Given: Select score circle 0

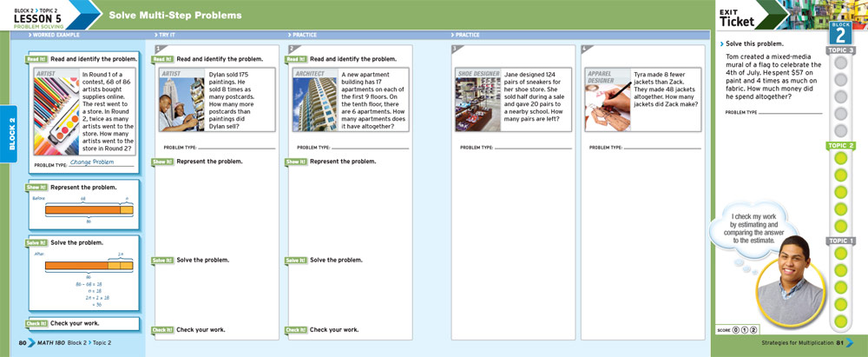Looking at the screenshot, I should (737, 329).
